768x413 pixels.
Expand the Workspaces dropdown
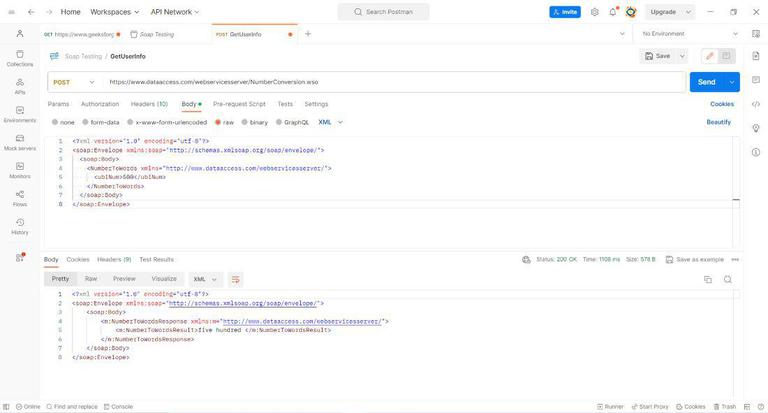(115, 12)
